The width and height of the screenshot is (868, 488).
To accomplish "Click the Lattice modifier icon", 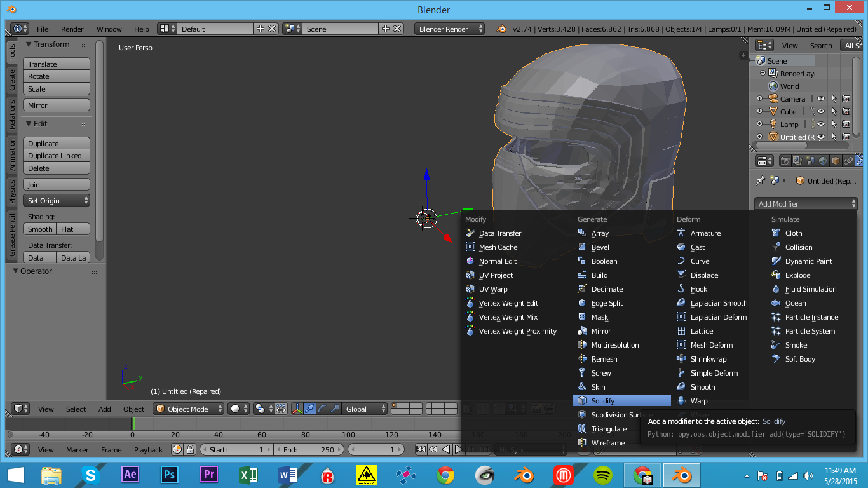I will 681,331.
